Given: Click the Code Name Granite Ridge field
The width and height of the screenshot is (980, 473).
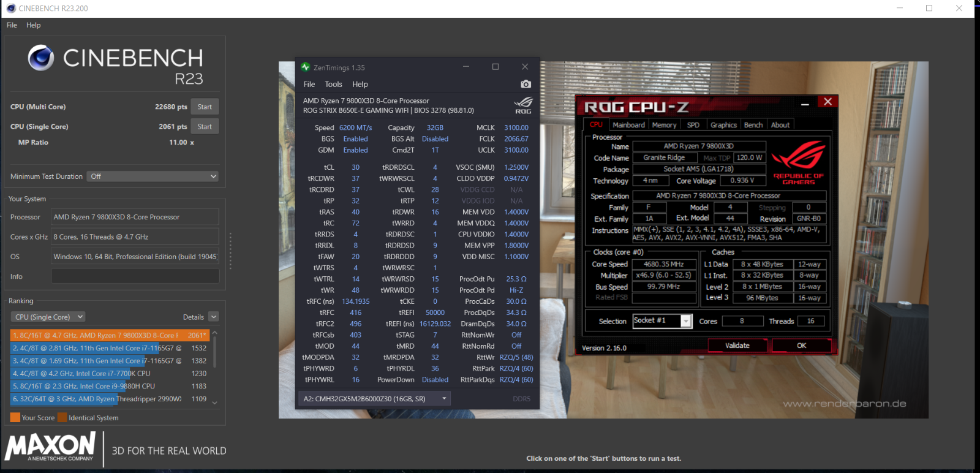Looking at the screenshot, I should click(664, 157).
